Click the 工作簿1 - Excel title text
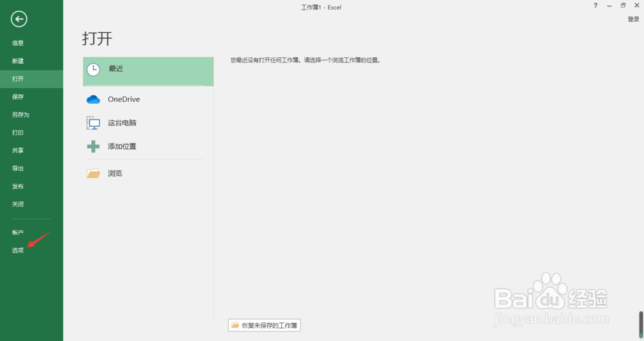644x341 pixels. pos(321,7)
